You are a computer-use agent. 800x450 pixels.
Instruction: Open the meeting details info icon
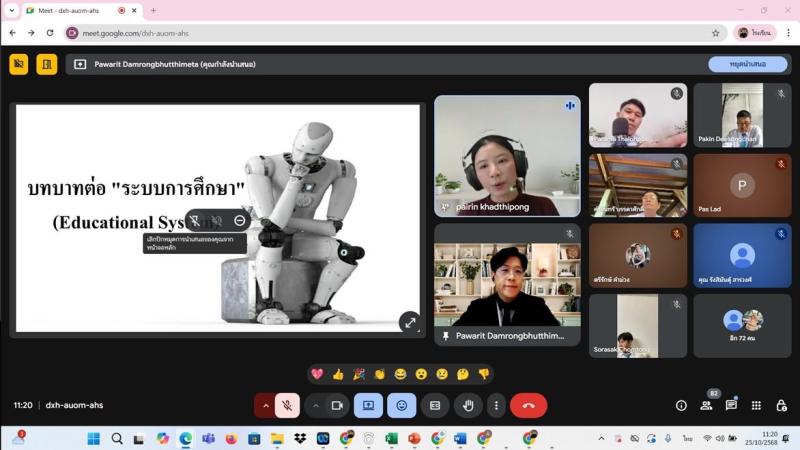click(681, 405)
